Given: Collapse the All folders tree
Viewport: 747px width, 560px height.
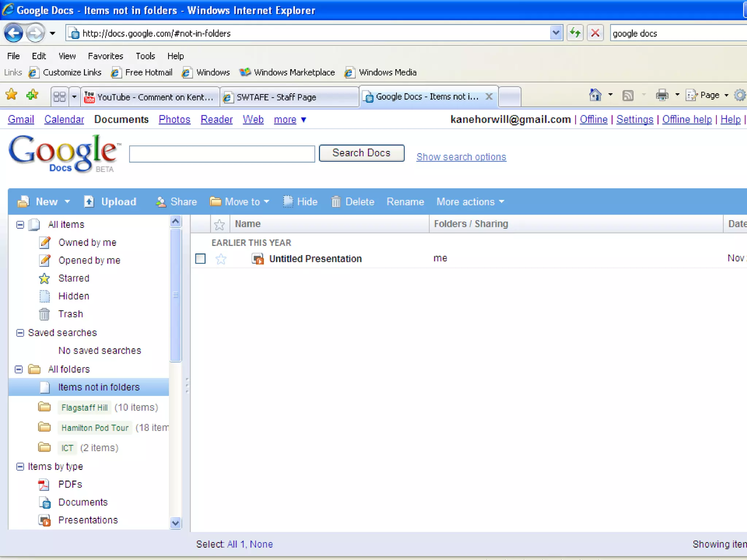Looking at the screenshot, I should click(x=19, y=369).
